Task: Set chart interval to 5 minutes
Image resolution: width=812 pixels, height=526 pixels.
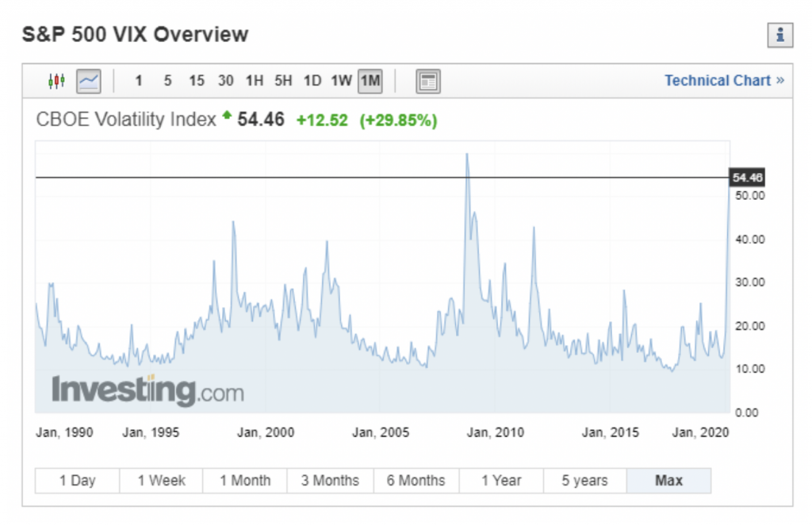Action: (x=167, y=81)
